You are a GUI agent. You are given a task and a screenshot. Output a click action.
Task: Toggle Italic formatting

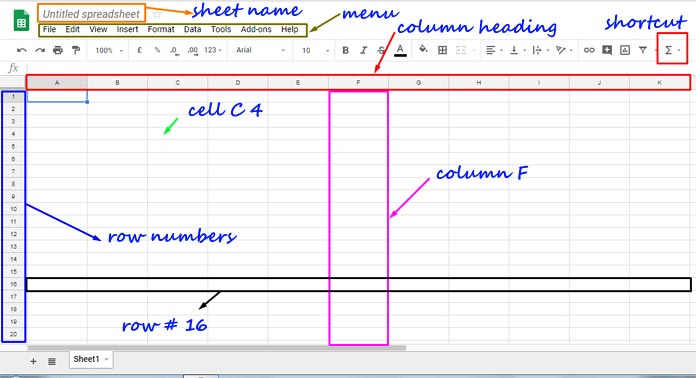tap(363, 50)
